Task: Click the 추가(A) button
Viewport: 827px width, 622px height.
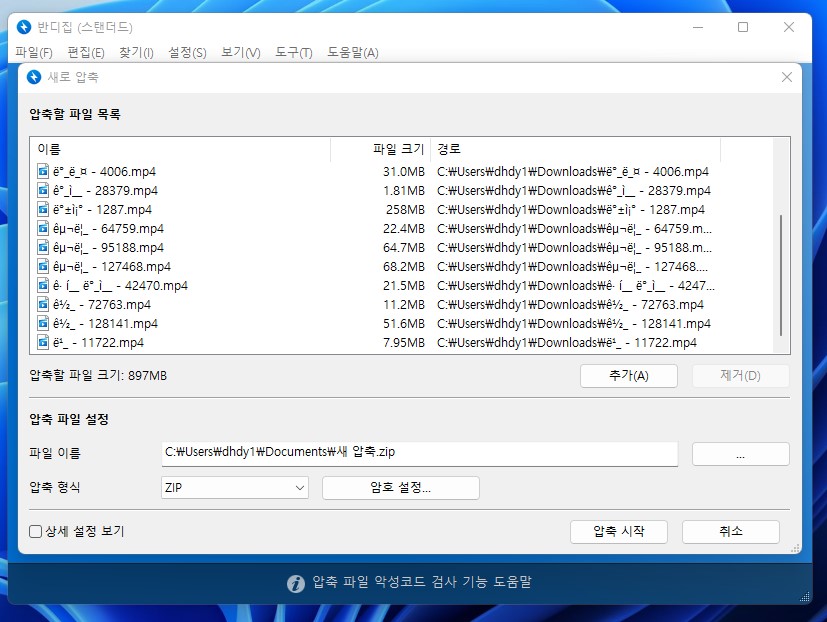Action: 629,376
